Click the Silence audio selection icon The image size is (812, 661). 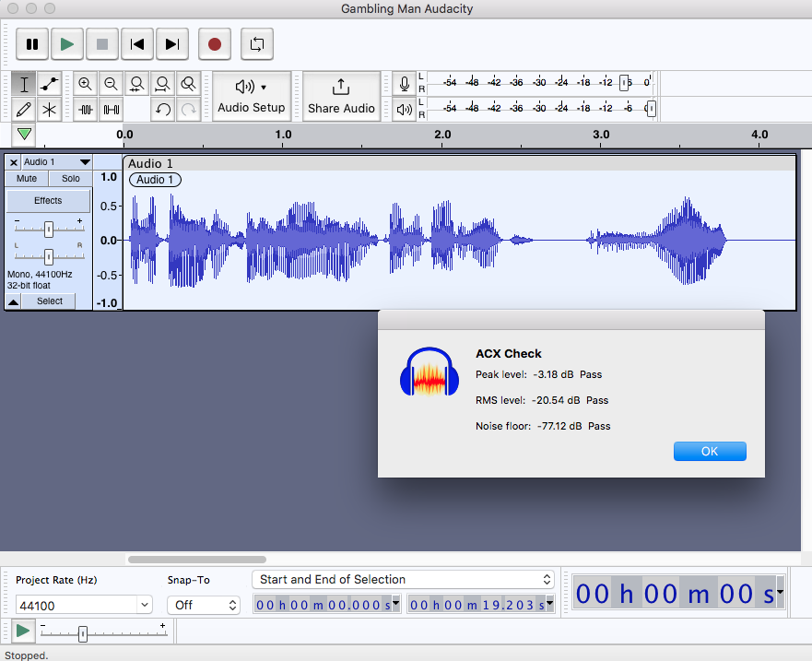click(x=111, y=110)
